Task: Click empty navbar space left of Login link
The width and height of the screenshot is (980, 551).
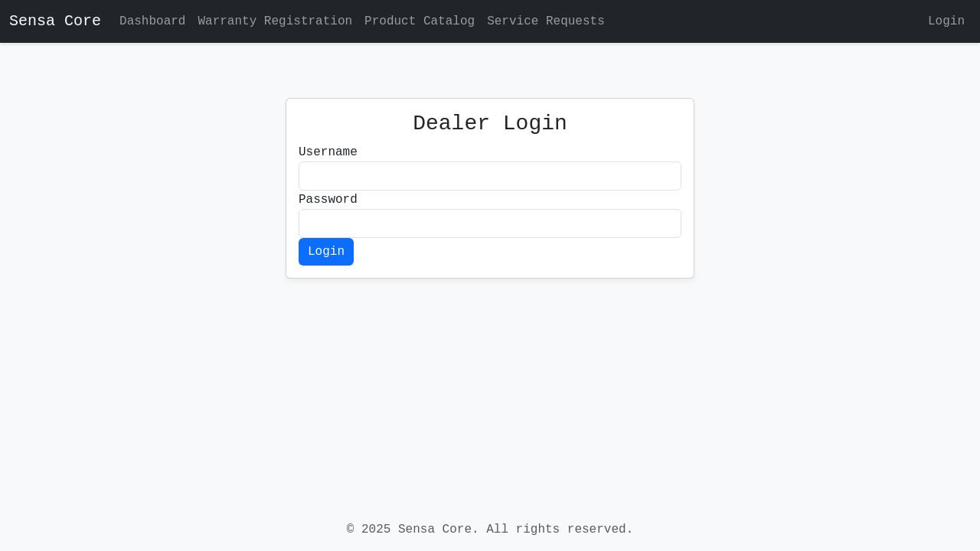Action: pos(766,21)
